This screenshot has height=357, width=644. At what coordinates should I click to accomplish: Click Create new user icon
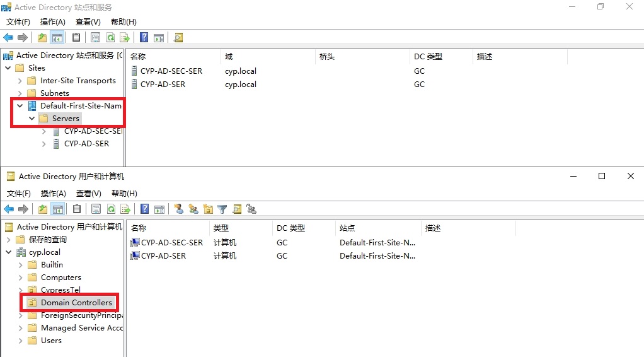[x=179, y=209]
